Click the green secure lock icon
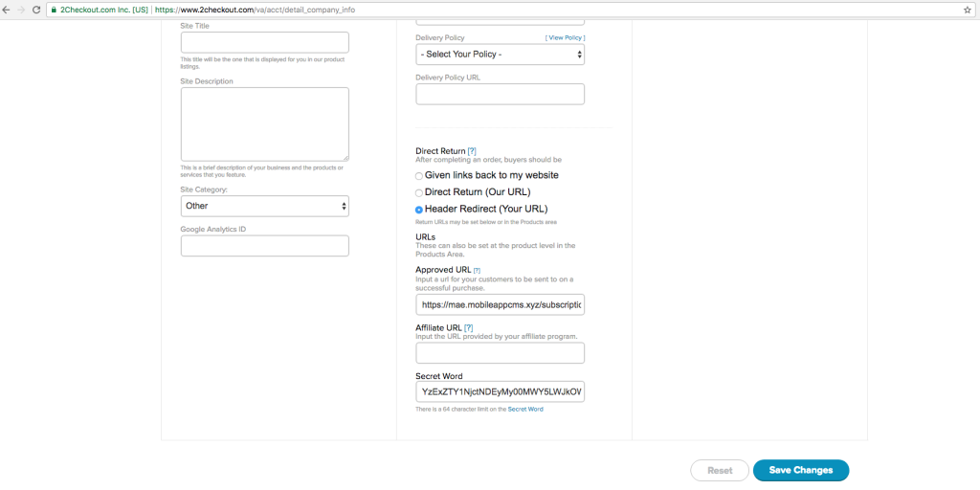 point(52,9)
